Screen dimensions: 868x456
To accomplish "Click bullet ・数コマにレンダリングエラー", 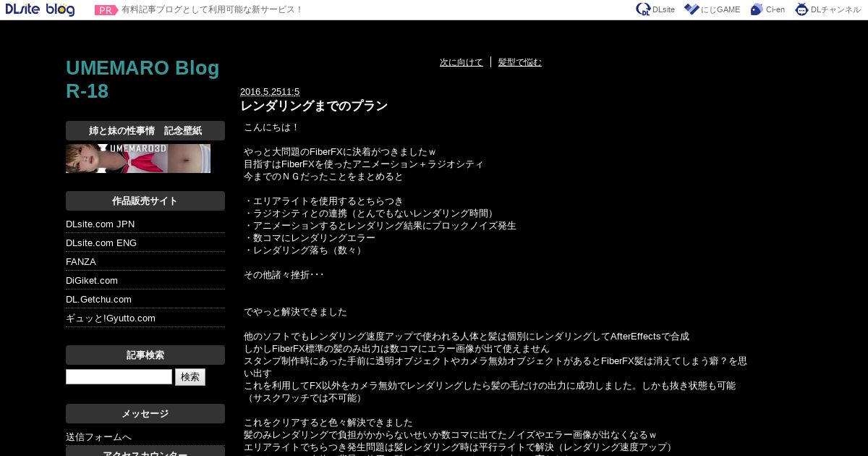I will [310, 238].
